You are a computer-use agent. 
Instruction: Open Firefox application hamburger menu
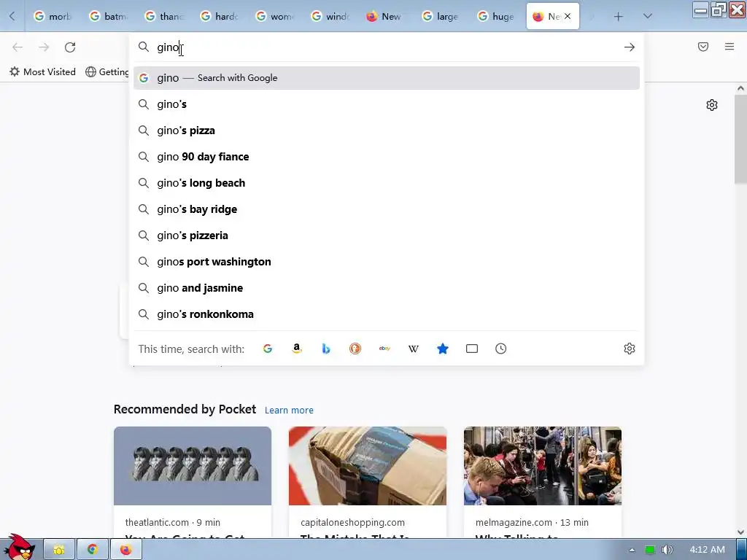tap(729, 47)
